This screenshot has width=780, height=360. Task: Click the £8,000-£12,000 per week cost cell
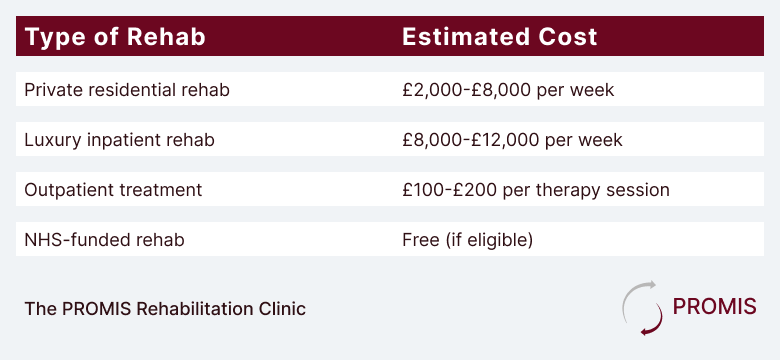pos(512,140)
